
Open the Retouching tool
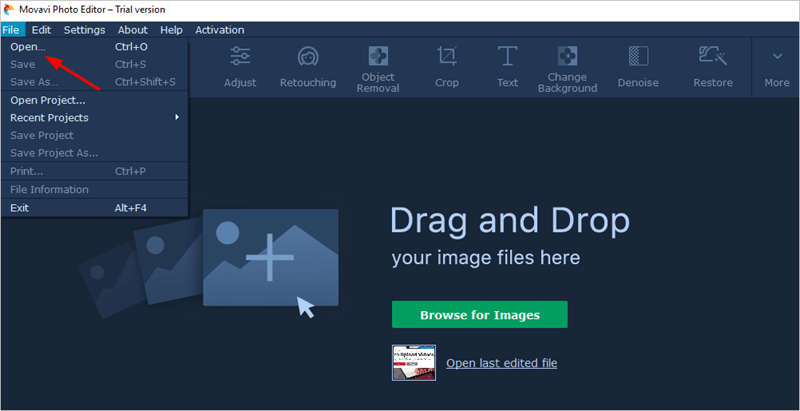coord(308,67)
